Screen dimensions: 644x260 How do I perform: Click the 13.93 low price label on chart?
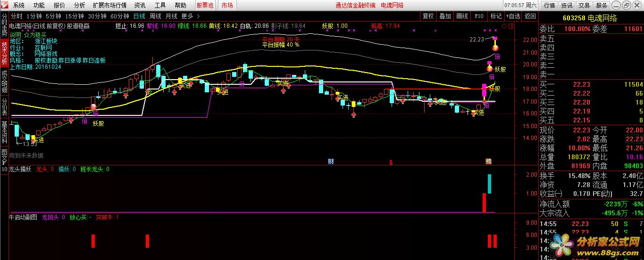(30, 143)
